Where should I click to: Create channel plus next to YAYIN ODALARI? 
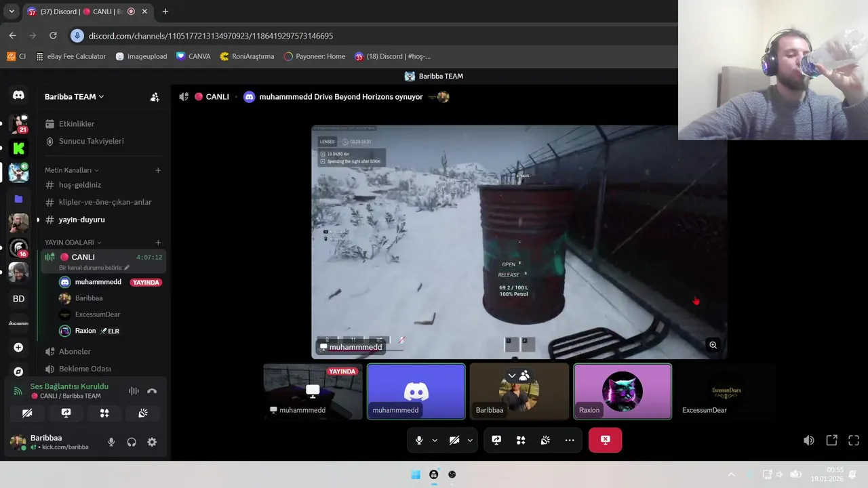[158, 243]
